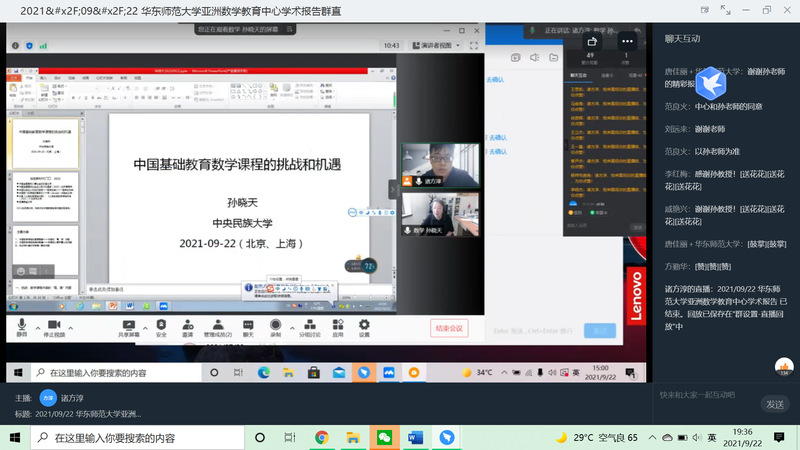Viewport: 800px width, 450px height.
Task: Toggle the 停止视频 camera button
Action: tap(54, 328)
